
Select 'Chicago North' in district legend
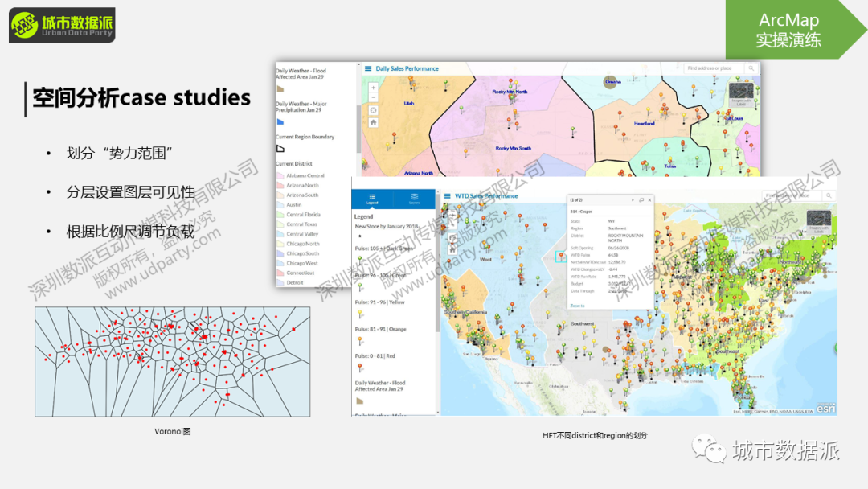[x=303, y=244]
